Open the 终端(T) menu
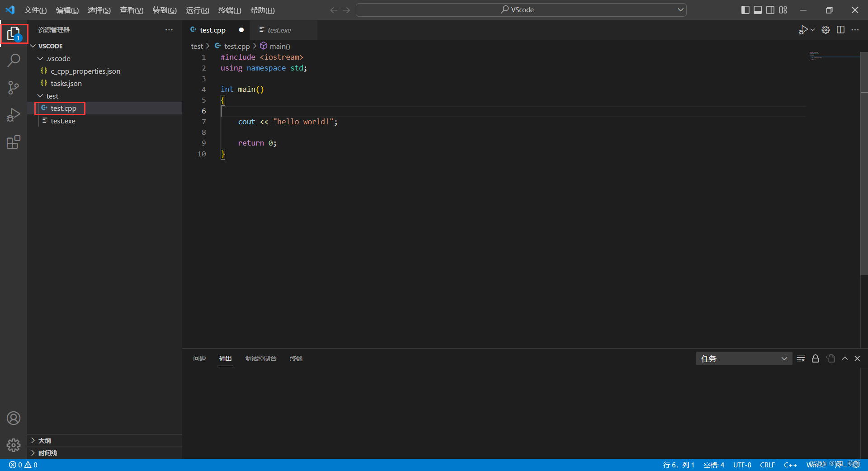This screenshot has height=471, width=868. [x=230, y=10]
